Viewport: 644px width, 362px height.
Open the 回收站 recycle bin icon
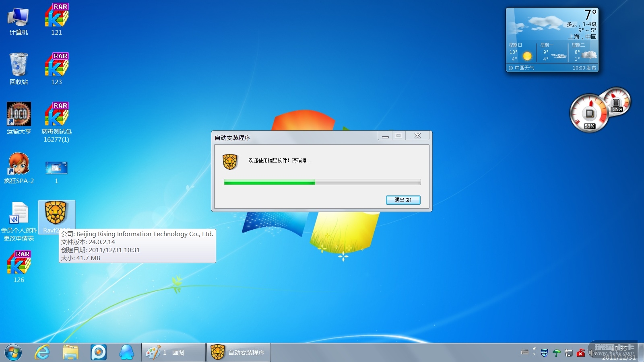[19, 69]
